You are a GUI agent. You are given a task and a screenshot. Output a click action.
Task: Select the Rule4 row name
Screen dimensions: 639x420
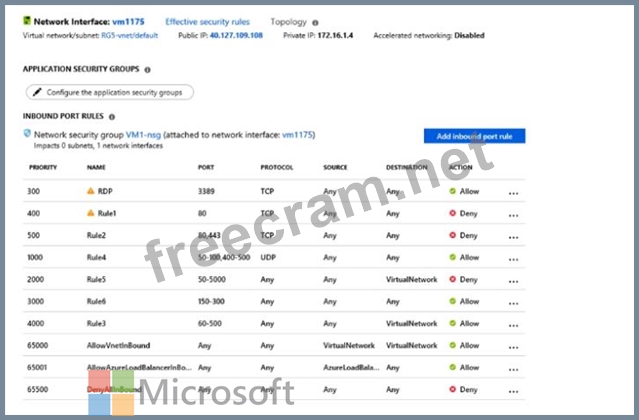tap(96, 257)
